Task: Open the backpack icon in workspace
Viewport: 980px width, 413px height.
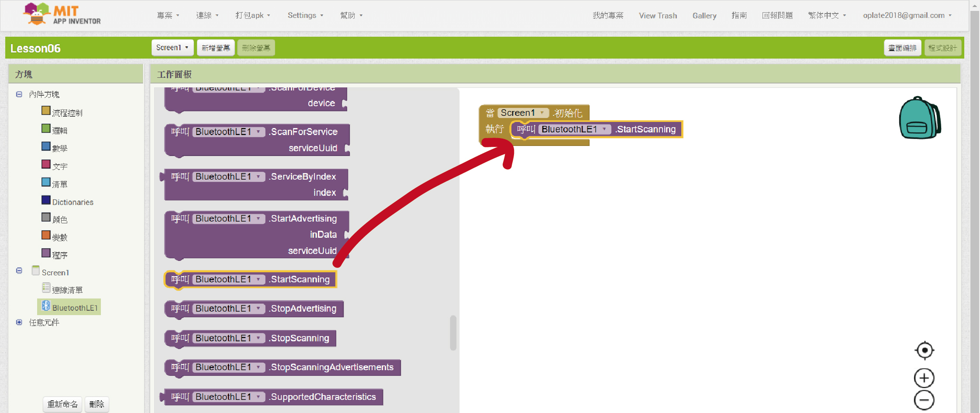Action: [x=919, y=118]
